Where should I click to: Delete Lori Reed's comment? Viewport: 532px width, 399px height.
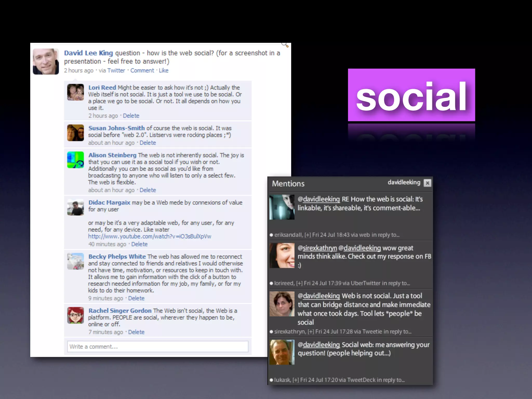pyautogui.click(x=131, y=116)
